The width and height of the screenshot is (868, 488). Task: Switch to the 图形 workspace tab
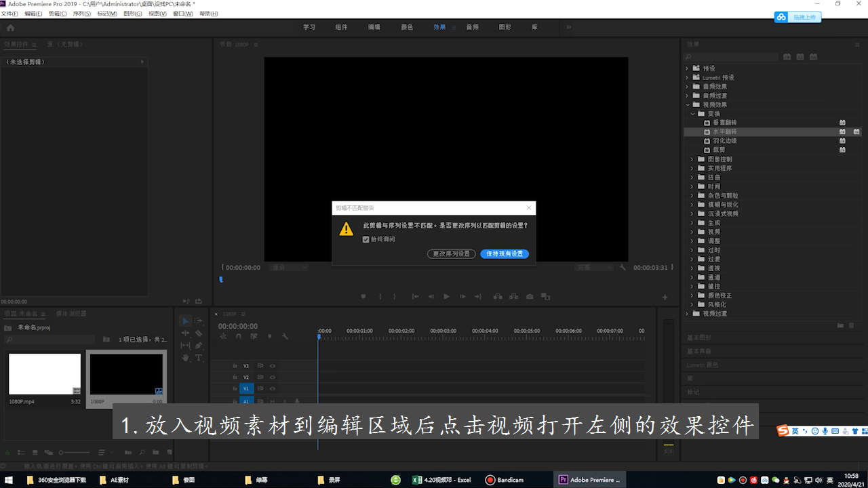click(505, 27)
